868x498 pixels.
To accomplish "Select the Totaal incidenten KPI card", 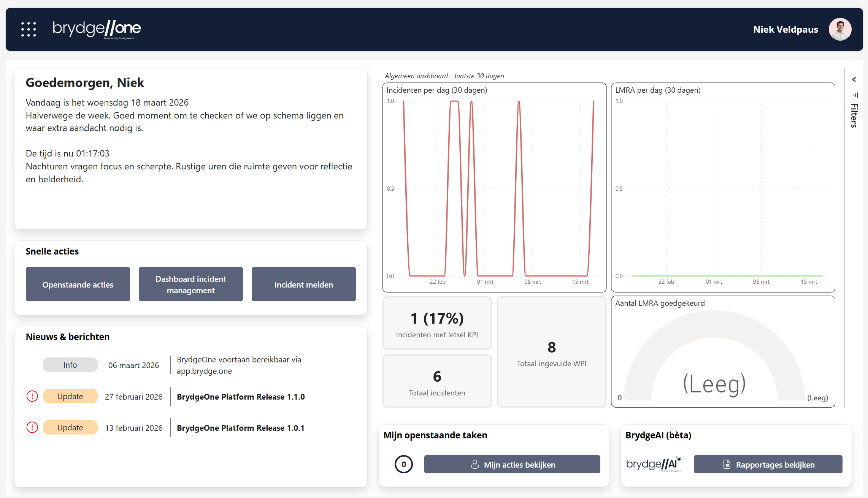I will 436,381.
